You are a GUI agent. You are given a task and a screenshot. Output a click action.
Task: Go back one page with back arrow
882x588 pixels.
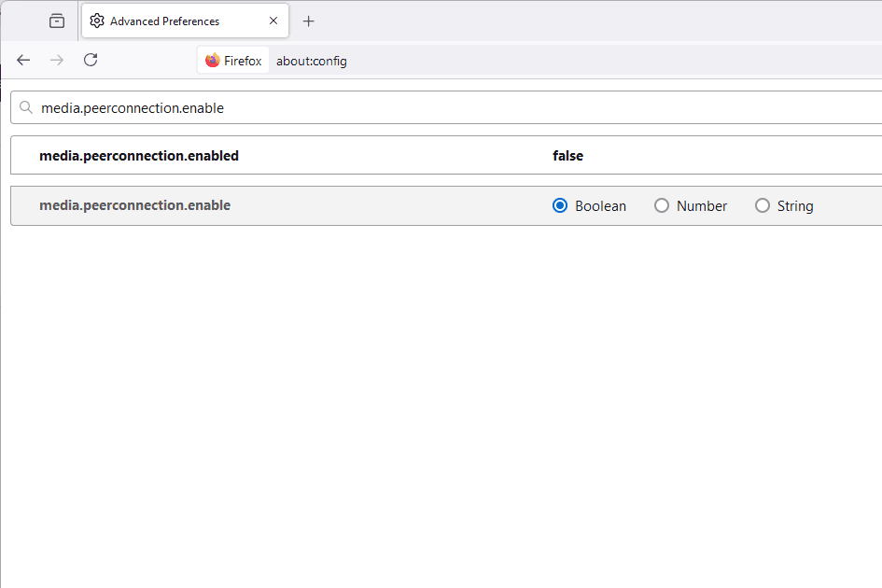pyautogui.click(x=23, y=60)
